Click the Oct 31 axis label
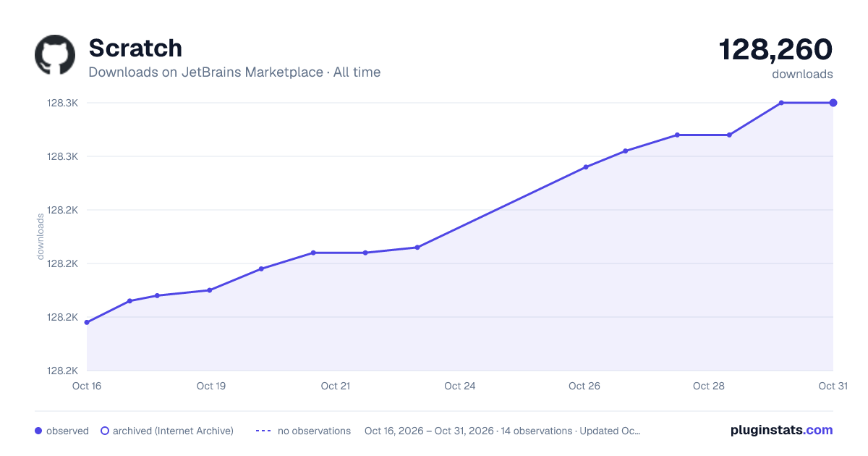Image resolution: width=868 pixels, height=456 pixels. tap(833, 386)
